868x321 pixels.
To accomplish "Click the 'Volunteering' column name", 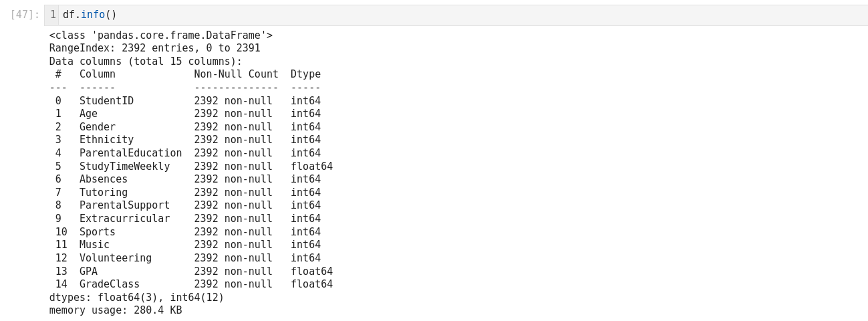I will pos(116,258).
